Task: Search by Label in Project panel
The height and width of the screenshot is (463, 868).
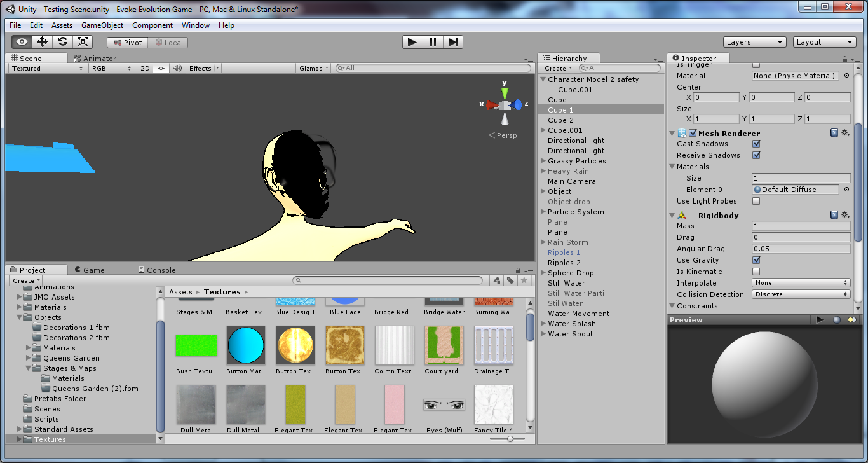Action: pos(510,280)
